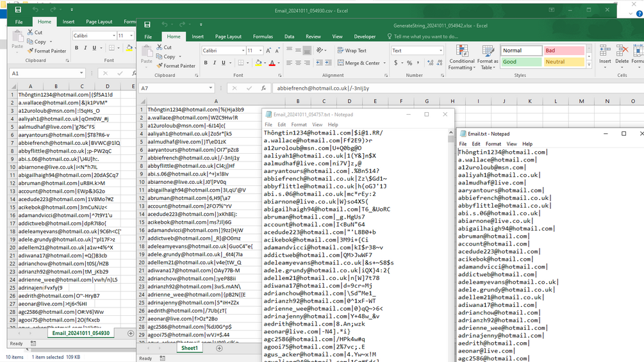
Task: Increase decimal places in GenerateString Excel
Action: coord(430,63)
